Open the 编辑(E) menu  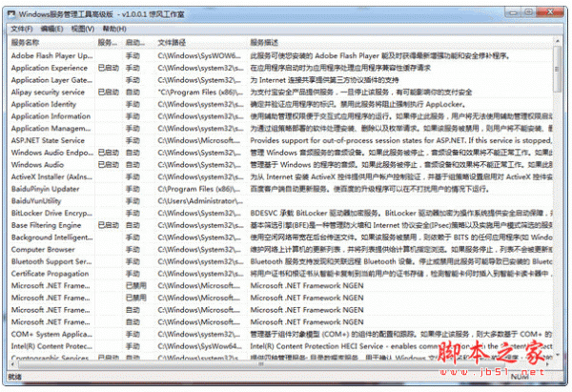pos(51,29)
